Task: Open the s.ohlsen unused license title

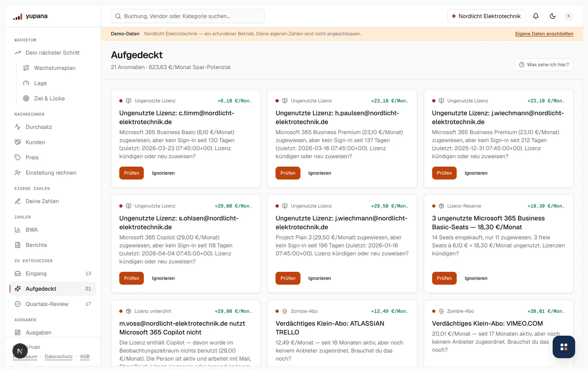Action: click(179, 223)
